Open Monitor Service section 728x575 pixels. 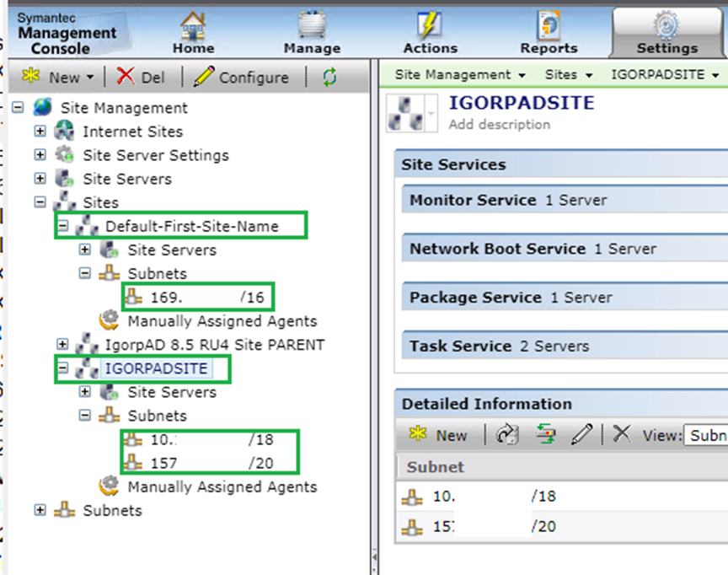click(565, 200)
